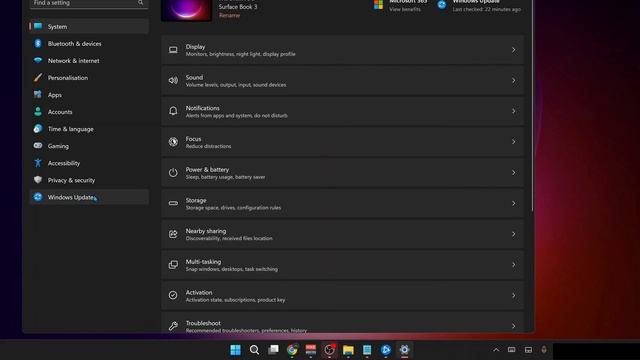640x360 pixels.
Task: Click the Wi-Fi network icon in sidebar
Action: coord(38,60)
